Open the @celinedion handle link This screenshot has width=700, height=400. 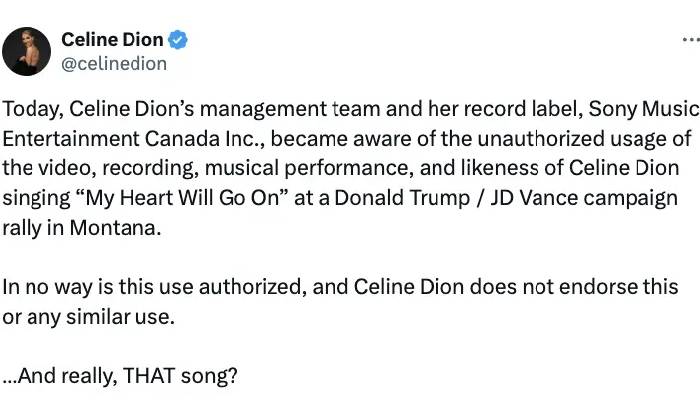(114, 63)
